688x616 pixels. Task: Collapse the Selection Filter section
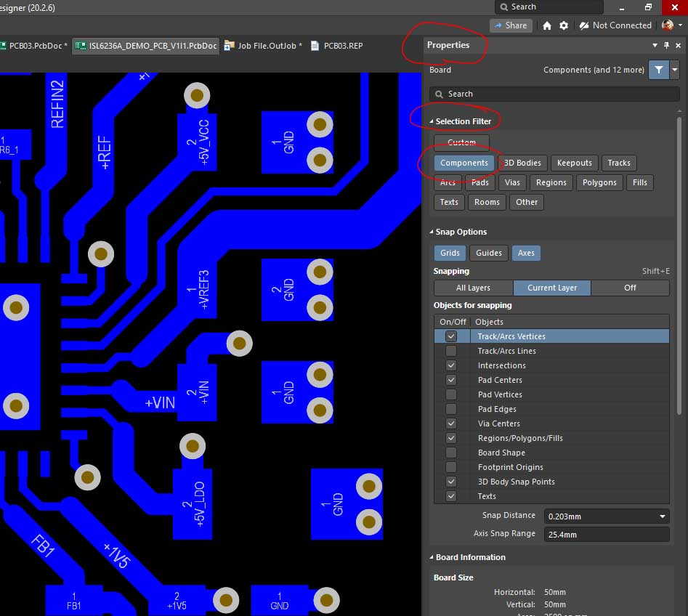pos(432,121)
